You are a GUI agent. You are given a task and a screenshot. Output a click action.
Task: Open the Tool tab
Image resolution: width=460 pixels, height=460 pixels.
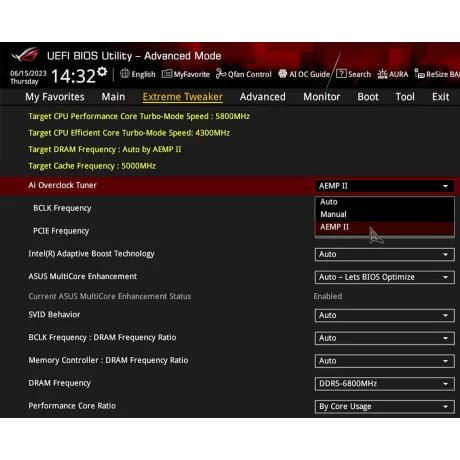tap(405, 97)
